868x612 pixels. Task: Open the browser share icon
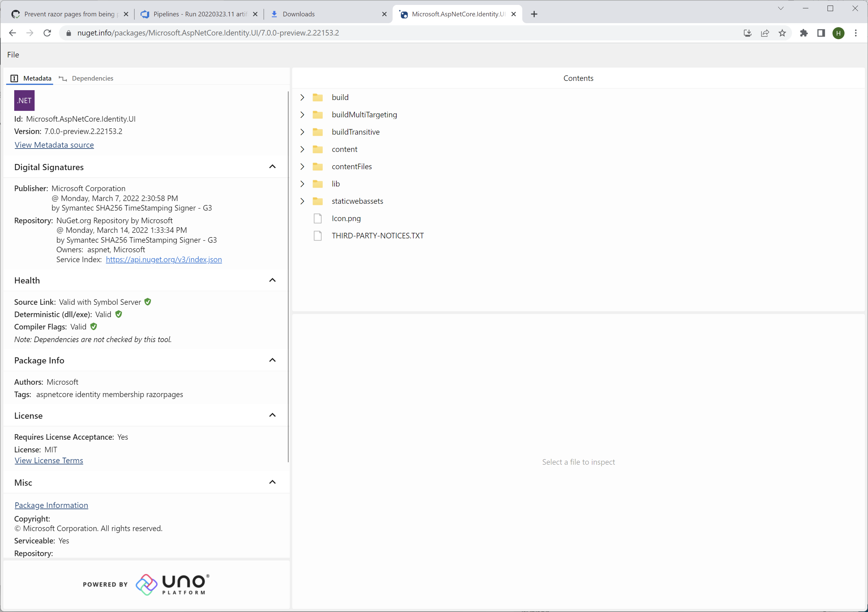click(765, 33)
